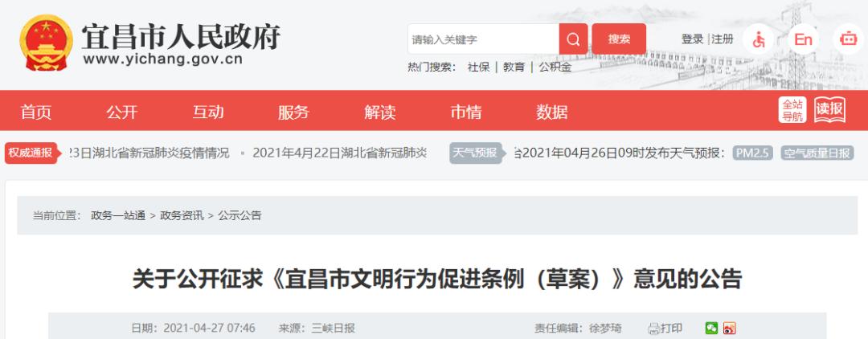Open the PM2.5 weather tag
868x339 pixels.
pos(752,153)
